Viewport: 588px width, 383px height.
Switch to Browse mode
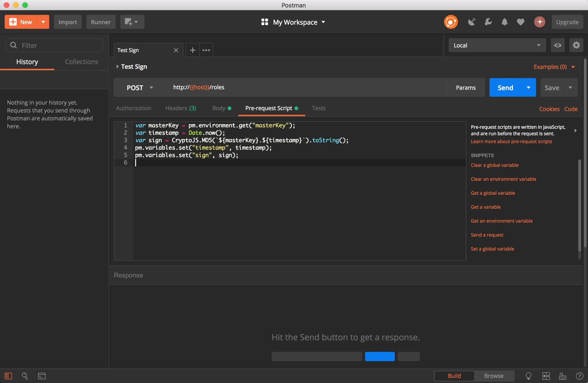(x=494, y=376)
